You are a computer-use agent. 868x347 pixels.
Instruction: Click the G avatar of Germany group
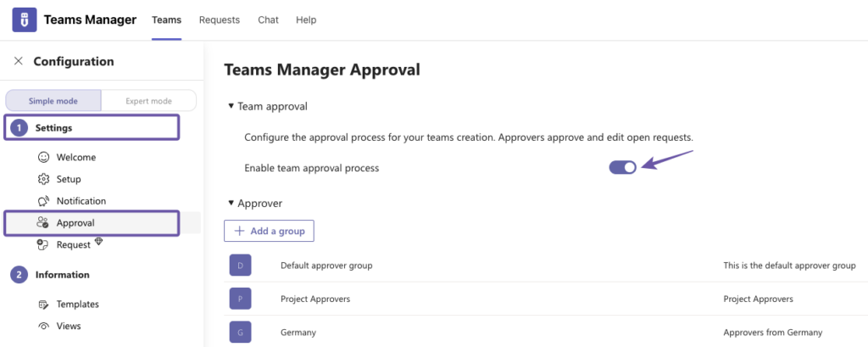pos(240,333)
